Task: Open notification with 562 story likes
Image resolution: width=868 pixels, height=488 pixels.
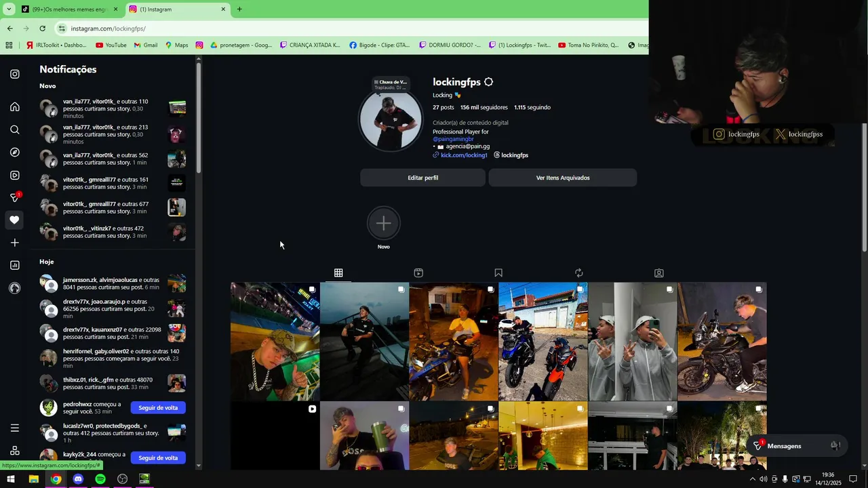Action: click(x=113, y=159)
